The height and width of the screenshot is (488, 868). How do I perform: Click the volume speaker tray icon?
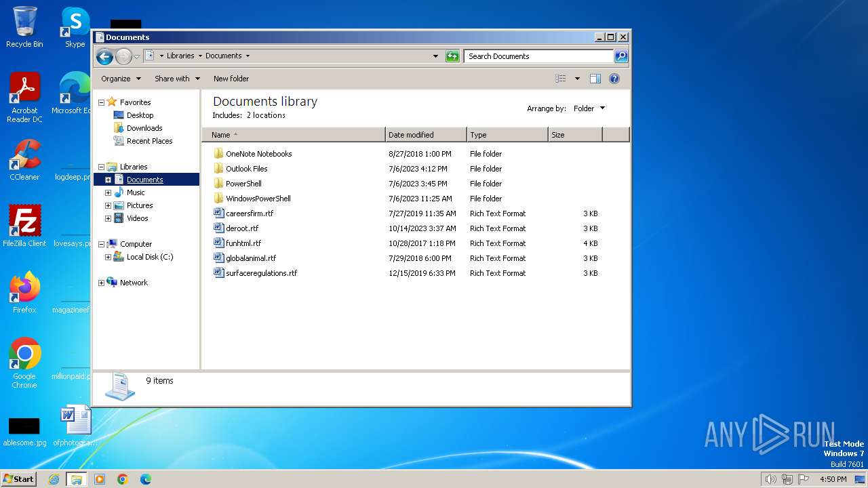[x=770, y=479]
